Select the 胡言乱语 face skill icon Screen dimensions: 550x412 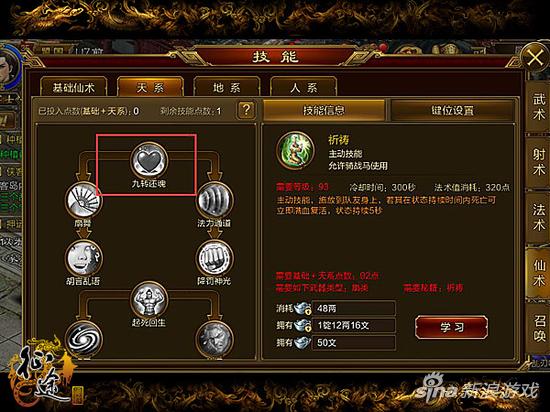83,258
